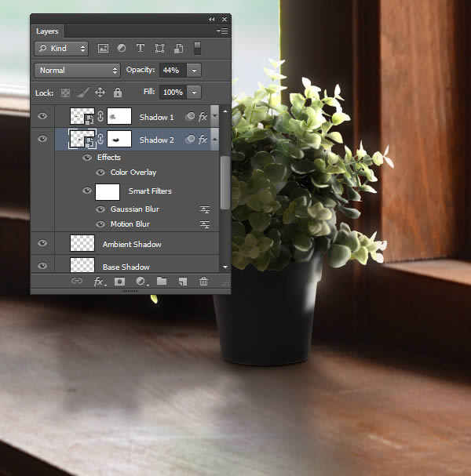Click Shadow 1 smart filter indicator icon
Image resolution: width=471 pixels, height=476 pixels.
point(190,116)
